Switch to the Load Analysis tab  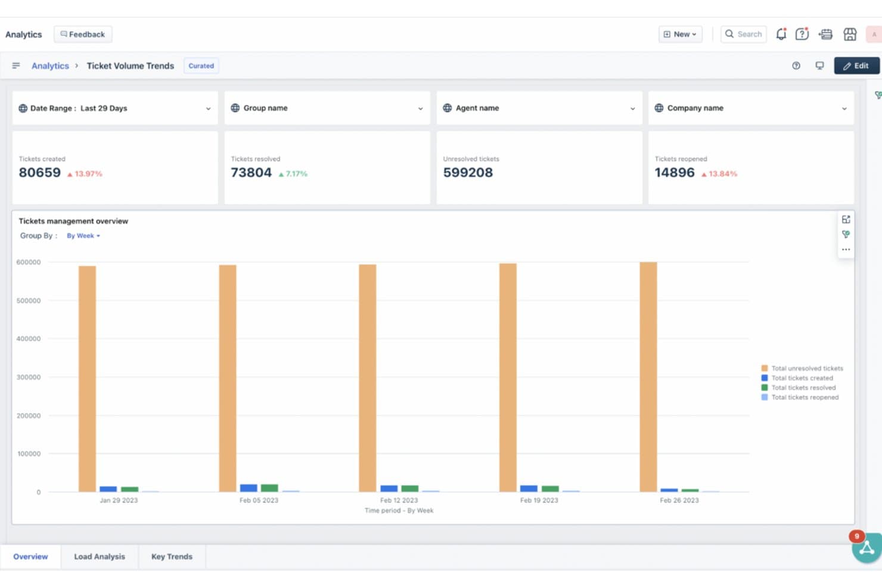(x=100, y=556)
